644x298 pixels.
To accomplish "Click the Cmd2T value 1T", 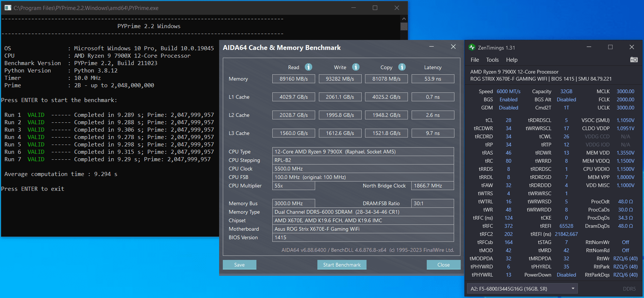I will click(566, 108).
